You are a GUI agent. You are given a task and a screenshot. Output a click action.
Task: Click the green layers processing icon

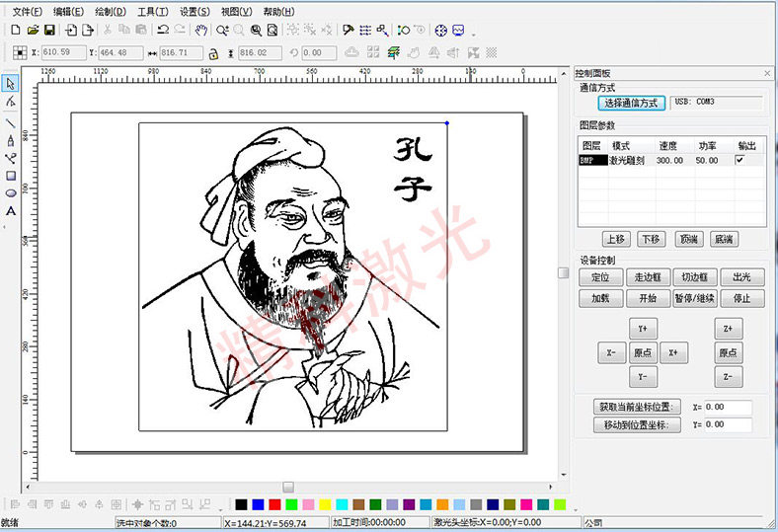click(x=394, y=52)
